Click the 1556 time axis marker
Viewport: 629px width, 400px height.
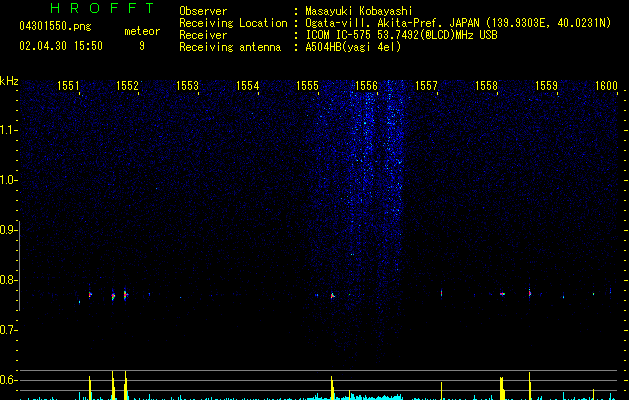[x=367, y=86]
